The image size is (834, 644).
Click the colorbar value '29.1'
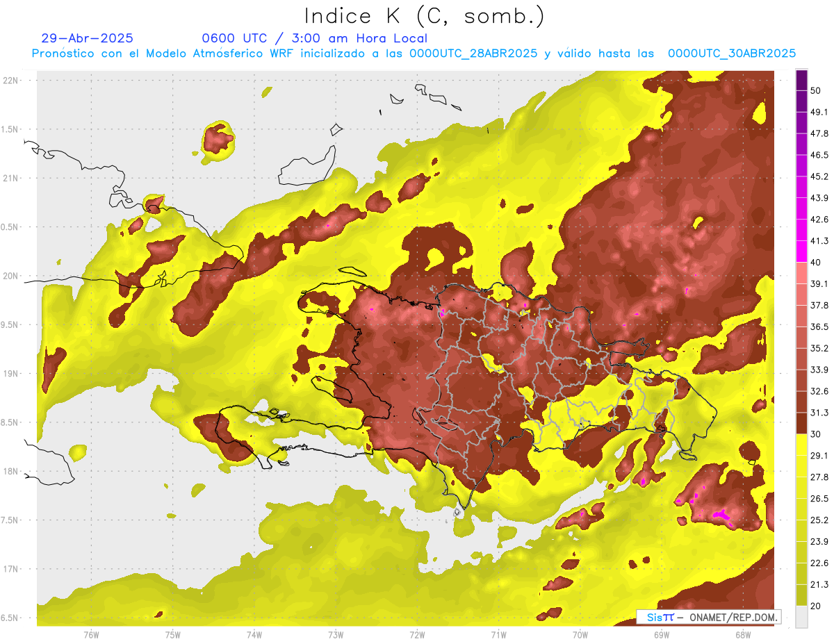tap(819, 455)
